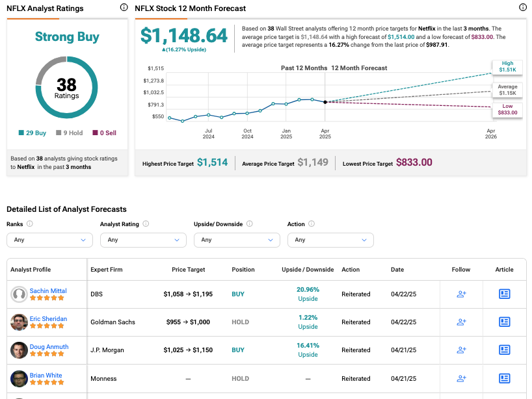This screenshot has height=399, width=532.
Task: Click the 0 Sell legend entry
Action: point(105,133)
